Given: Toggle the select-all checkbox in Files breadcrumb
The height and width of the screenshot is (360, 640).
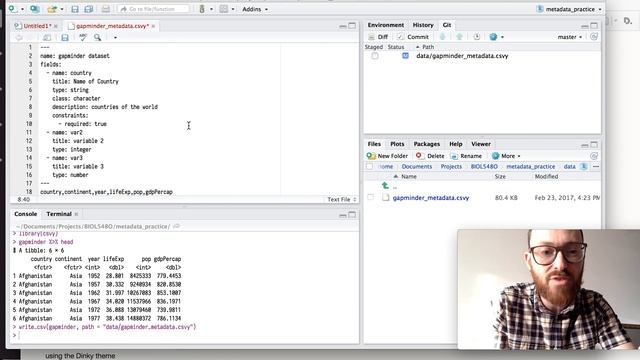Looking at the screenshot, I should [x=369, y=167].
